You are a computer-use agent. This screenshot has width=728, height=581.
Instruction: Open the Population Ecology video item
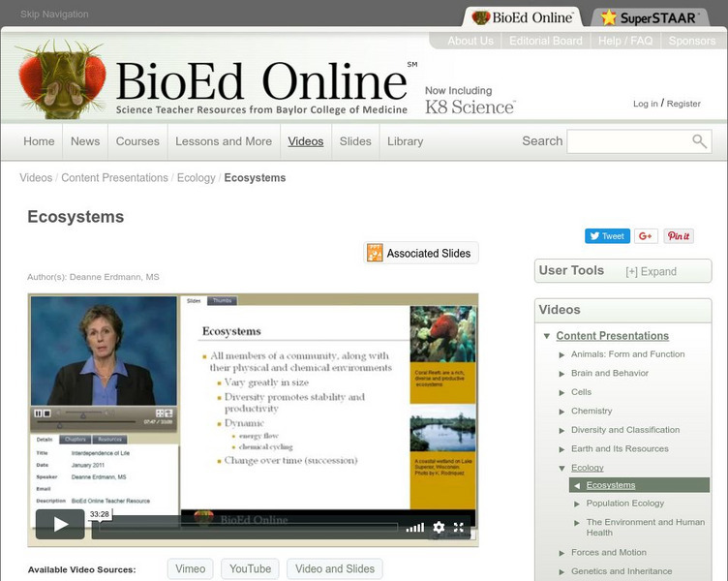coord(625,503)
